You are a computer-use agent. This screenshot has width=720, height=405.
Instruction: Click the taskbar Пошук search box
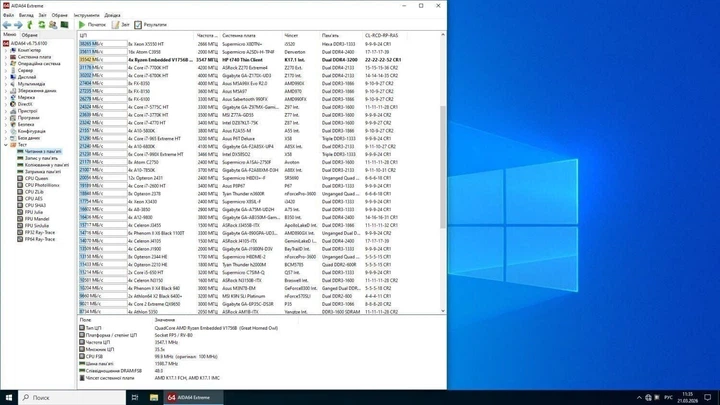[x=72, y=398]
